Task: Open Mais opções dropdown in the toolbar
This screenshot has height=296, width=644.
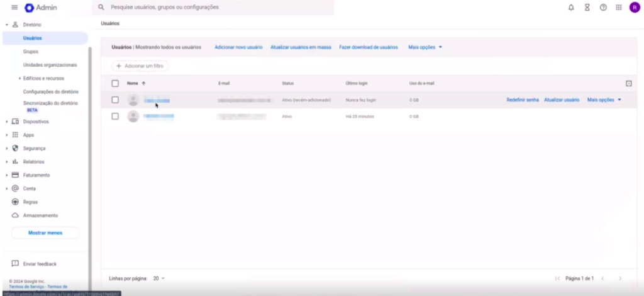Action: pyautogui.click(x=425, y=47)
